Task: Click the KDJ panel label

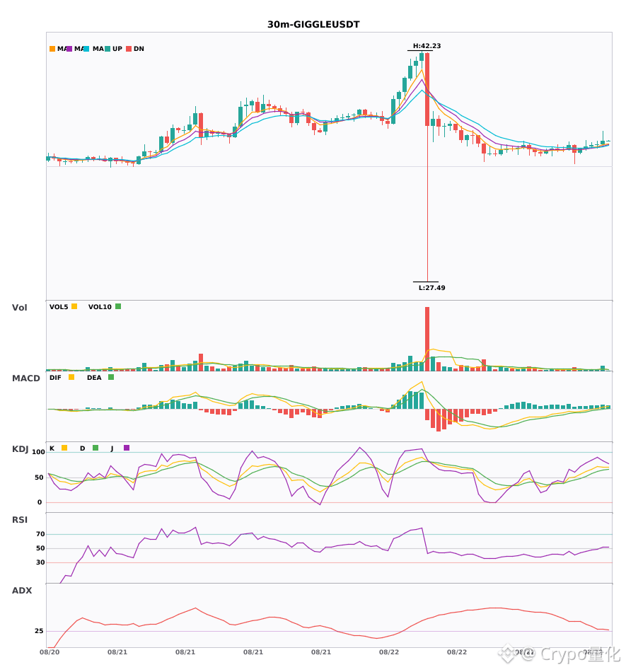Action: click(20, 449)
